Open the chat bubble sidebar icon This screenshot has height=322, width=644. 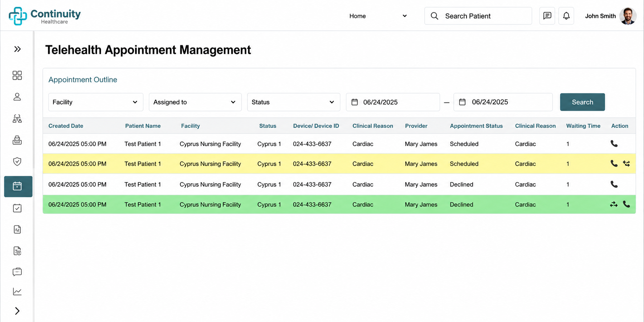click(17, 272)
